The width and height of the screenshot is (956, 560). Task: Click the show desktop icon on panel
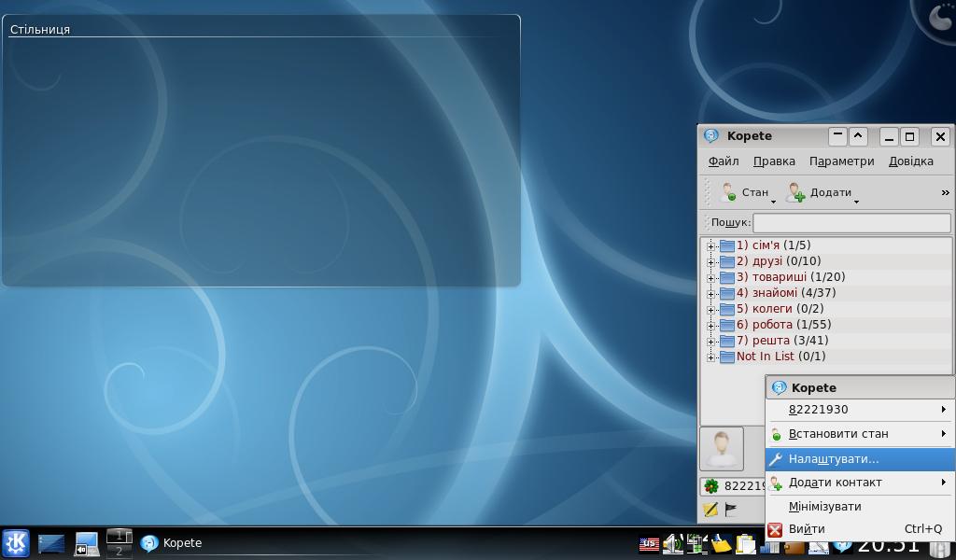coord(51,543)
